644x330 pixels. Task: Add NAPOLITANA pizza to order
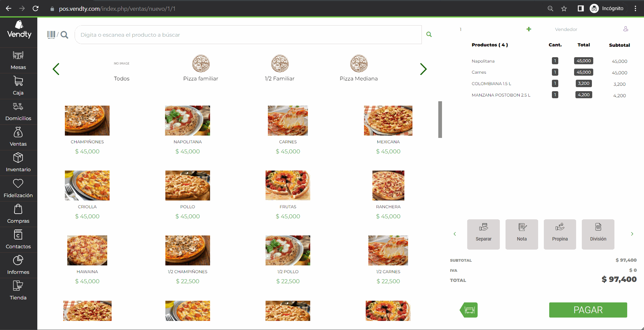point(188,130)
